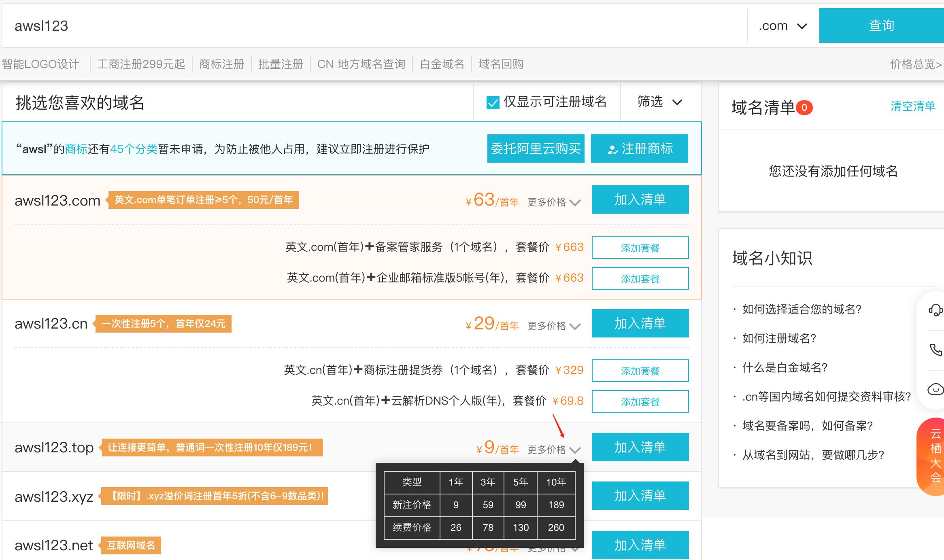
Task: Click 3年 renewal price 78
Action: (488, 528)
